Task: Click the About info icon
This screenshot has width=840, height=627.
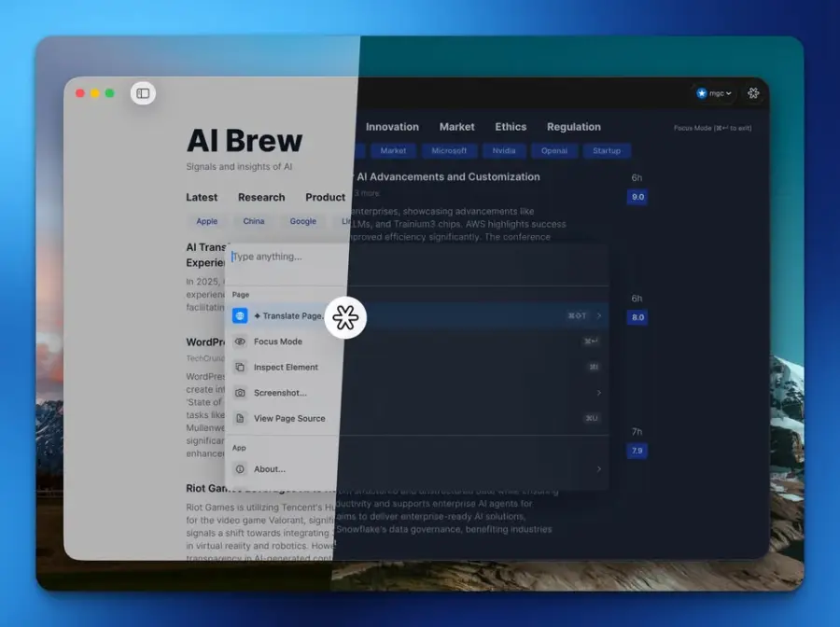Action: coord(240,469)
